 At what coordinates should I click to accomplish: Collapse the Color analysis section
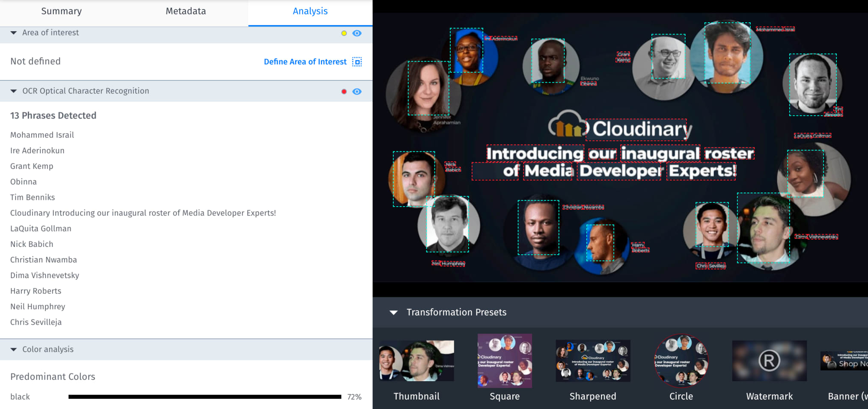pos(14,350)
